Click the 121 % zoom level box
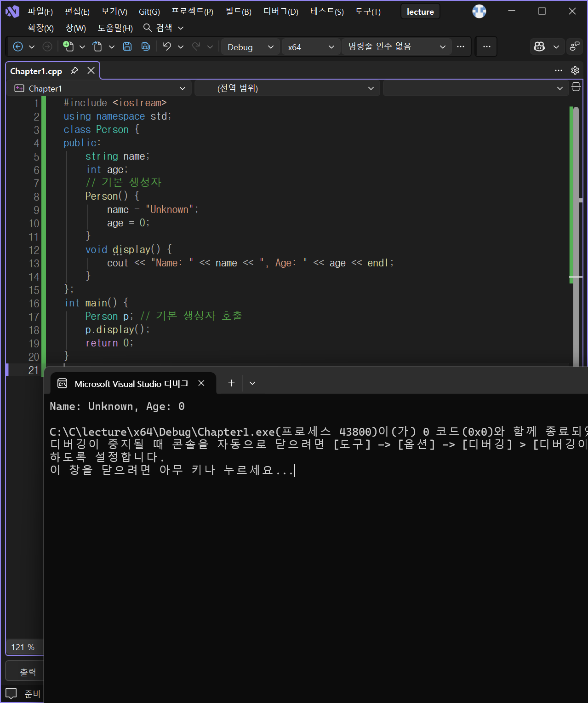 pos(24,647)
